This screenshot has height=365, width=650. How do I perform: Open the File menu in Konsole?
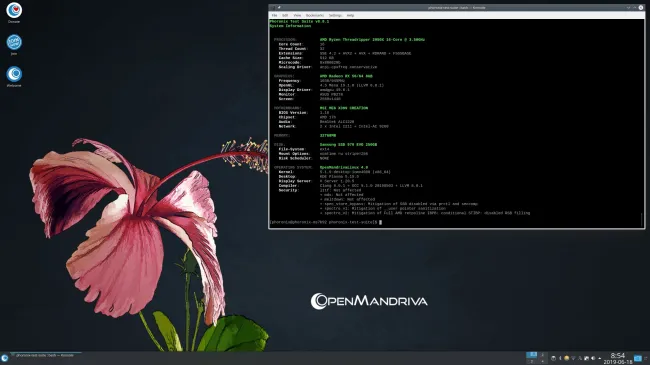pyautogui.click(x=274, y=15)
